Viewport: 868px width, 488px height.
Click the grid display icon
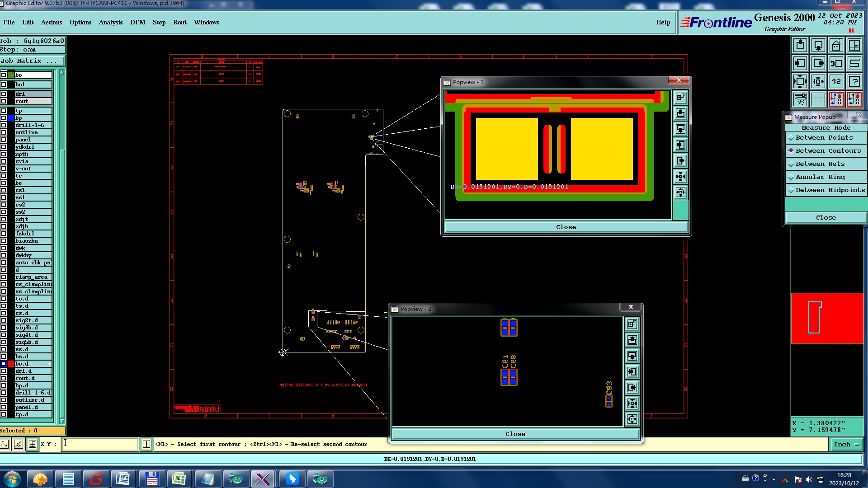click(818, 99)
